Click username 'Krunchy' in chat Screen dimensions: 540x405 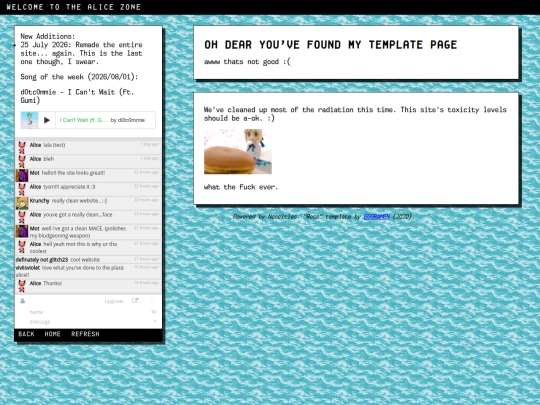40,200
